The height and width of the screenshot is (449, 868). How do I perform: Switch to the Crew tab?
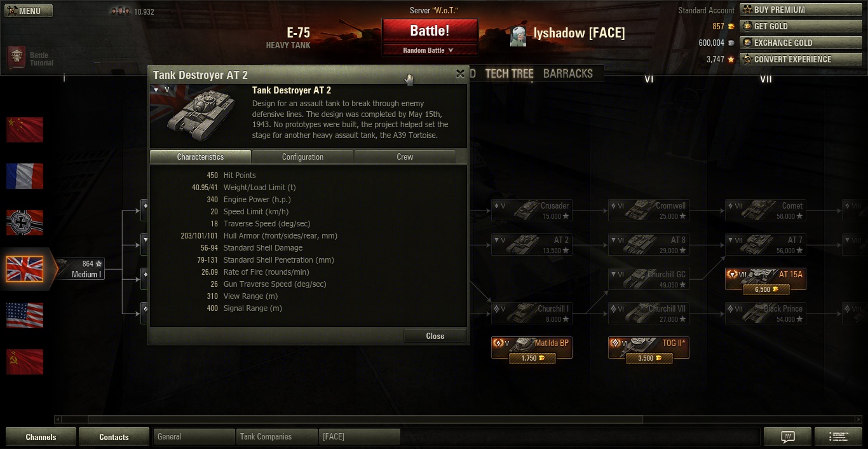405,156
